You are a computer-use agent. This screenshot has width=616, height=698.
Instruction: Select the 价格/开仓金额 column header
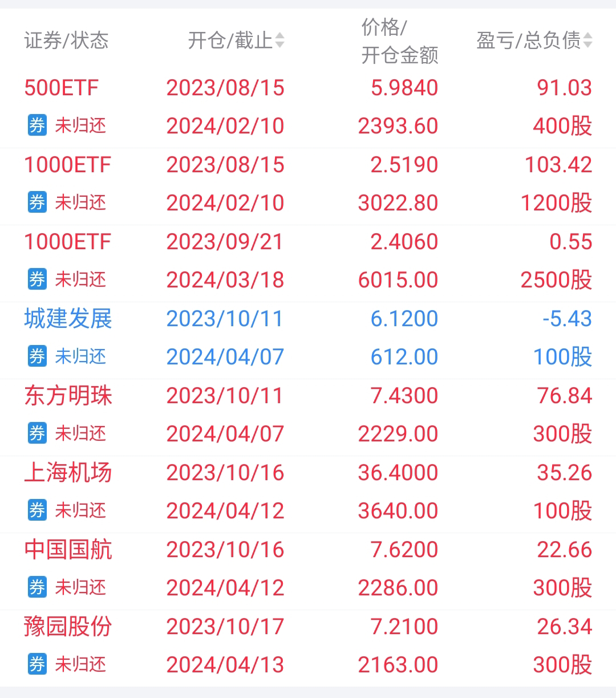399,41
